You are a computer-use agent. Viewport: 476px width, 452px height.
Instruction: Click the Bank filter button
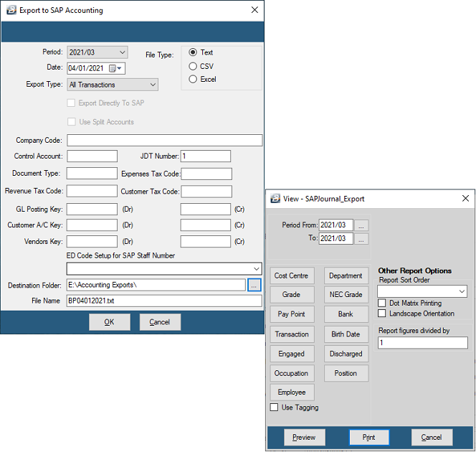(346, 314)
